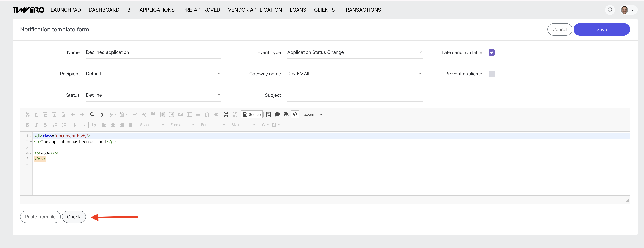
Task: Collapse code fold arrow on line 1
Action: coord(31,136)
